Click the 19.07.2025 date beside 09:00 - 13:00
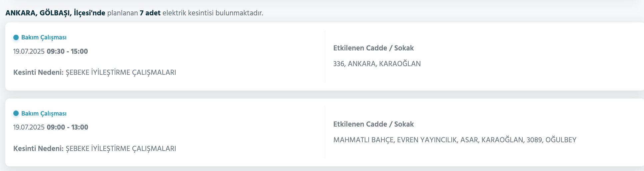This screenshot has width=644, height=171. tap(29, 127)
